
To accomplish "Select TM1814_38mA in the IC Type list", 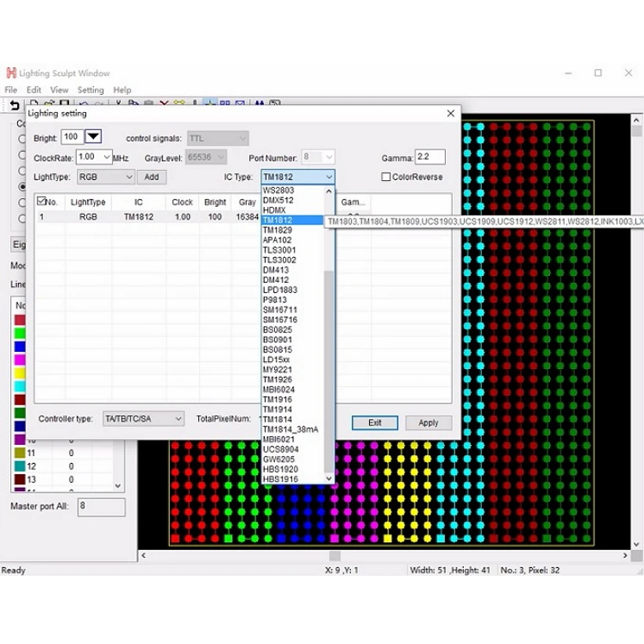I will click(293, 429).
